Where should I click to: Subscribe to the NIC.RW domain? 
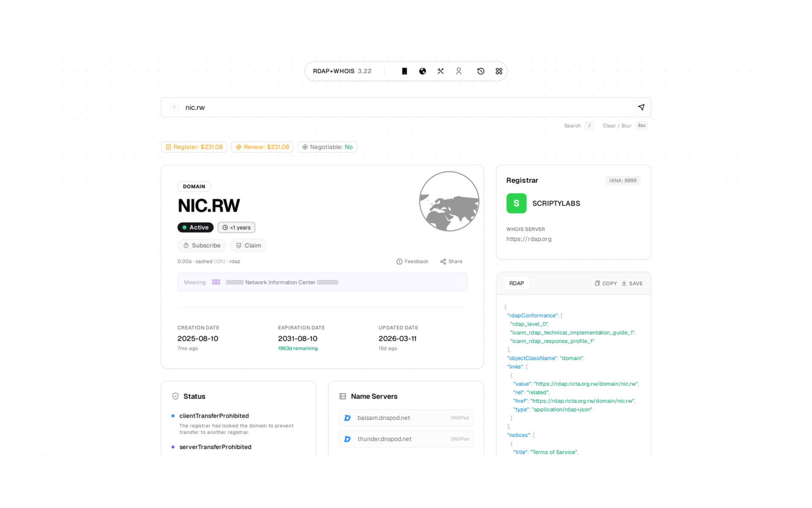pyautogui.click(x=202, y=246)
